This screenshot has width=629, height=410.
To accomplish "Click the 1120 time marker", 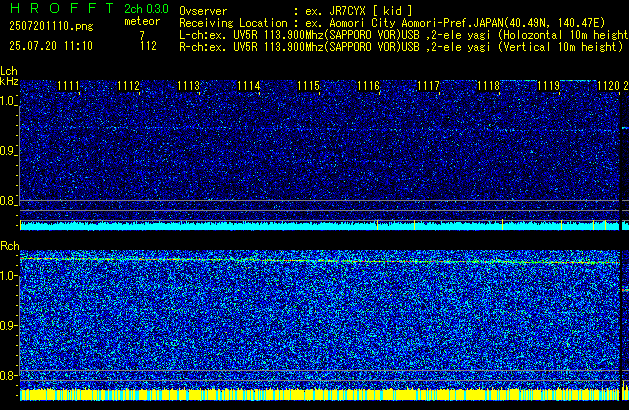I will pyautogui.click(x=609, y=86).
